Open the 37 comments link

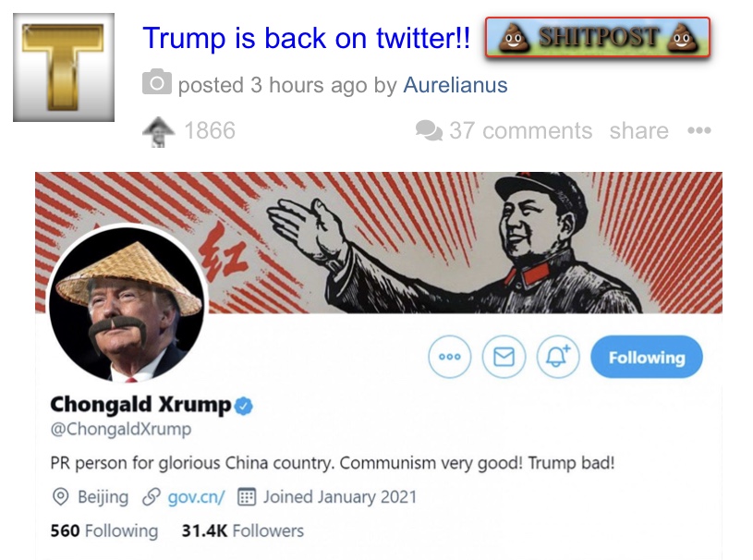click(x=520, y=130)
